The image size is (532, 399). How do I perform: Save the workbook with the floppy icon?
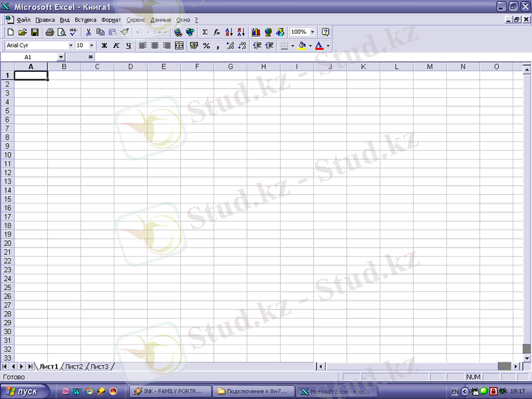[x=35, y=32]
